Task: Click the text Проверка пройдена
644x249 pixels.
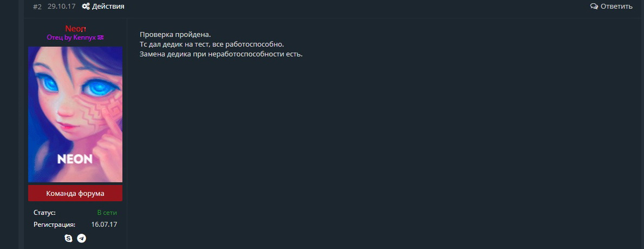Action: click(175, 34)
